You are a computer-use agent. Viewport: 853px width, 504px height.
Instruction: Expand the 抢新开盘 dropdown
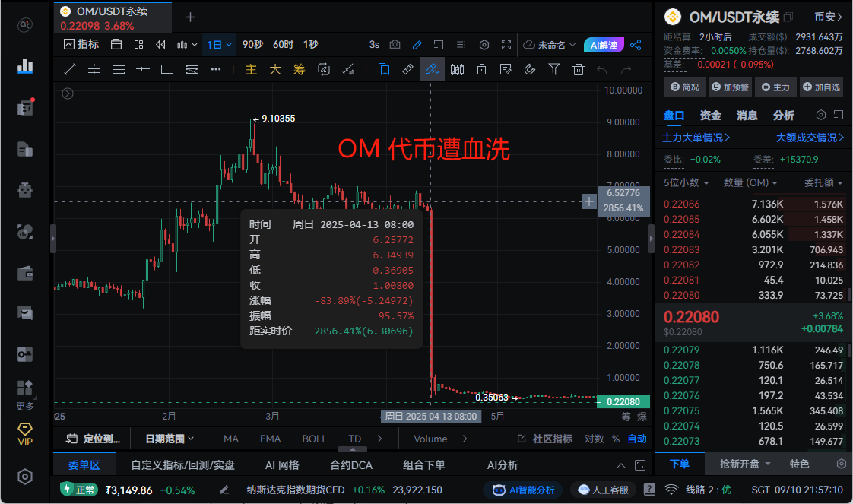[745, 464]
